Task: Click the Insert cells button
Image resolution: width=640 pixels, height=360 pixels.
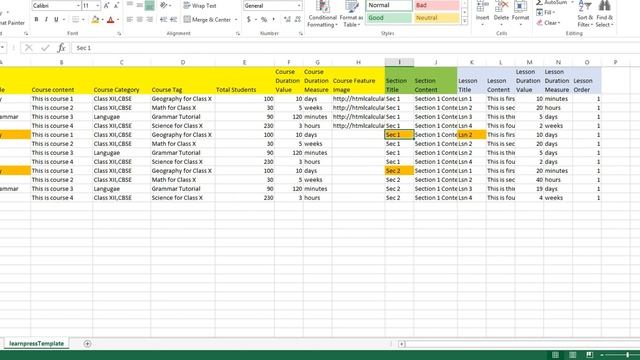Action: [x=482, y=14]
